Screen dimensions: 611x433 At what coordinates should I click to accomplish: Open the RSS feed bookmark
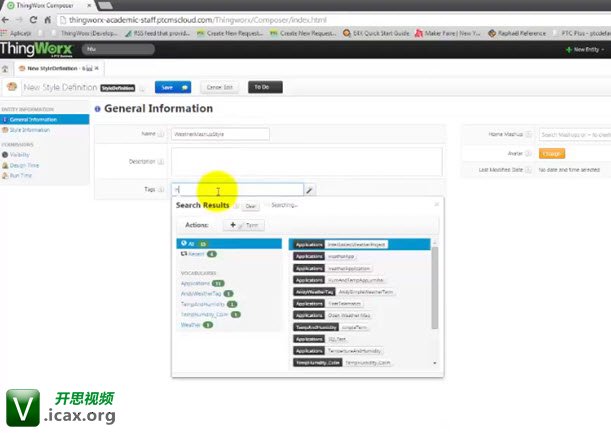point(157,34)
